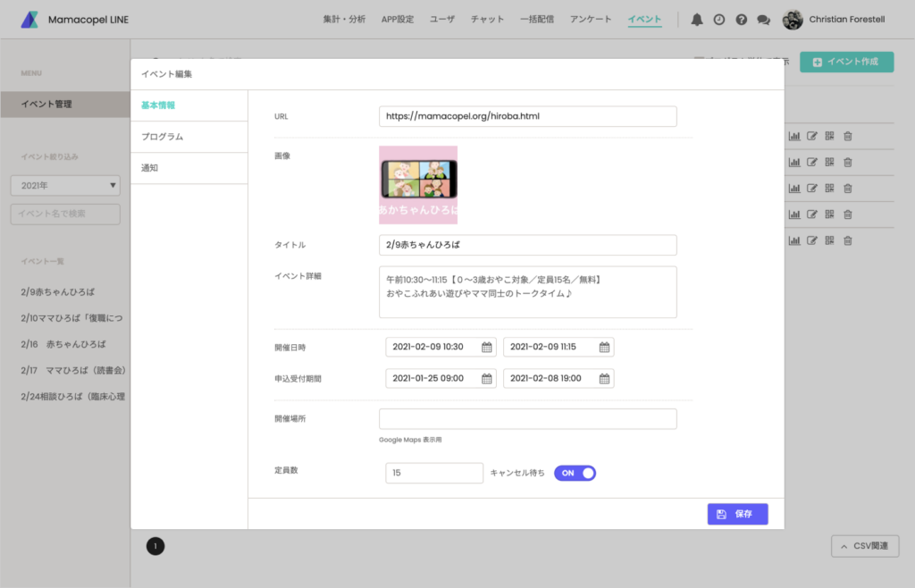The image size is (915, 588).
Task: Expand the CSV関連 menu
Action: [864, 546]
